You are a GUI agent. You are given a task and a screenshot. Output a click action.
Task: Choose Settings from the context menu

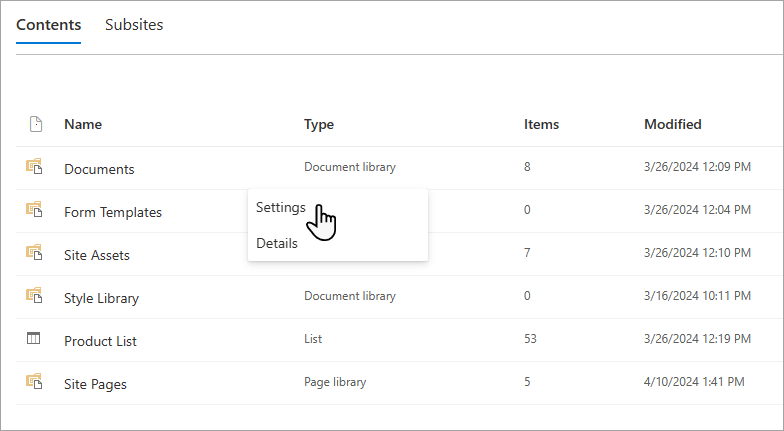(x=280, y=207)
